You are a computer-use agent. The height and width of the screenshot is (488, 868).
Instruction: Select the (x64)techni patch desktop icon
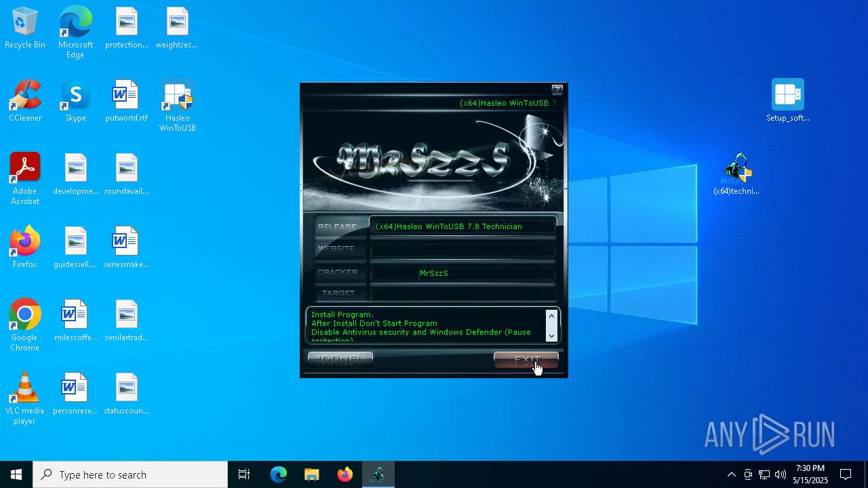736,174
